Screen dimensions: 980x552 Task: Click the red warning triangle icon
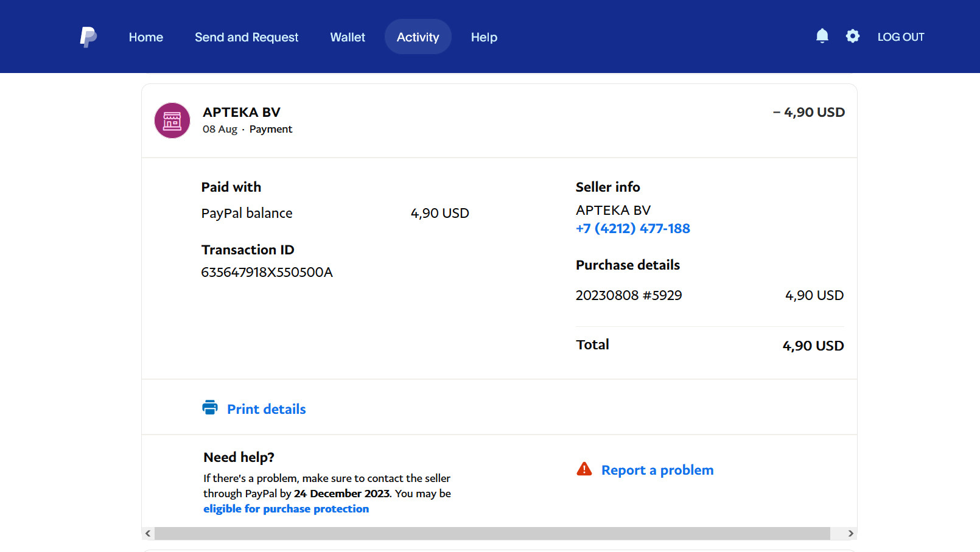[x=584, y=469]
